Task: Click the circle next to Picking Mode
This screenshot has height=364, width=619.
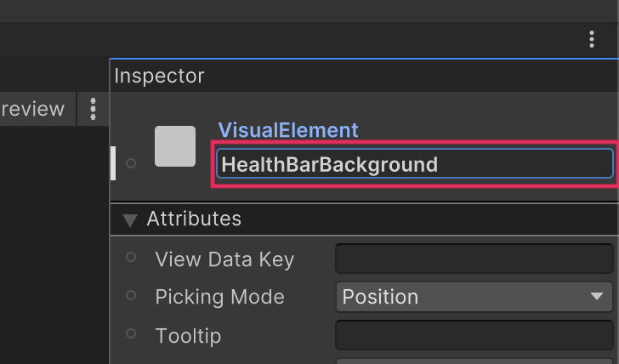Action: [131, 295]
